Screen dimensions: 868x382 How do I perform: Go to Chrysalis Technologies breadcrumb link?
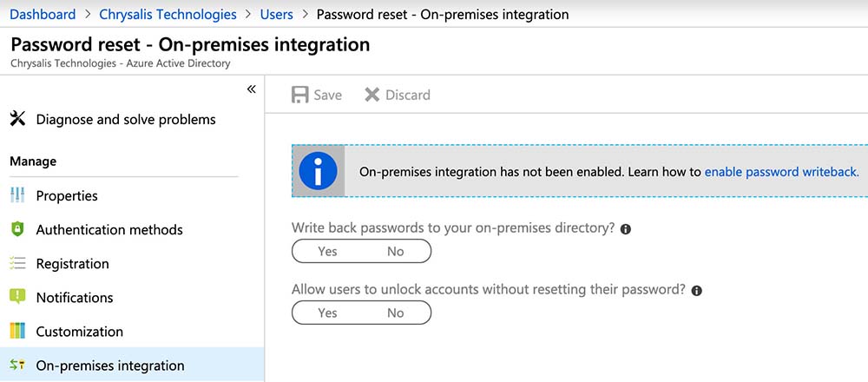[x=168, y=15]
